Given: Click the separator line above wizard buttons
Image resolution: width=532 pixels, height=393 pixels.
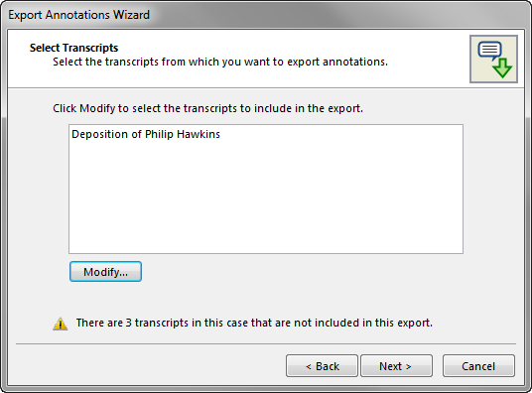Looking at the screenshot, I should coord(266,343).
